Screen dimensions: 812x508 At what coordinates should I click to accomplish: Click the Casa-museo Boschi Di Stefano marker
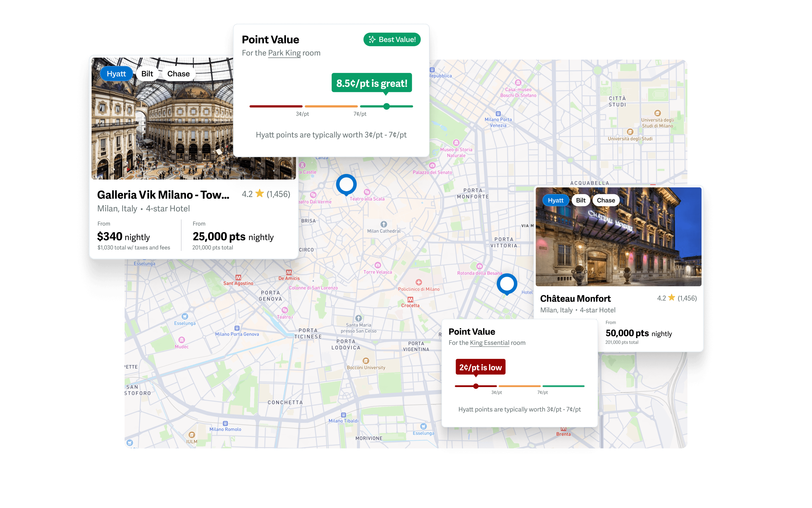point(518,83)
